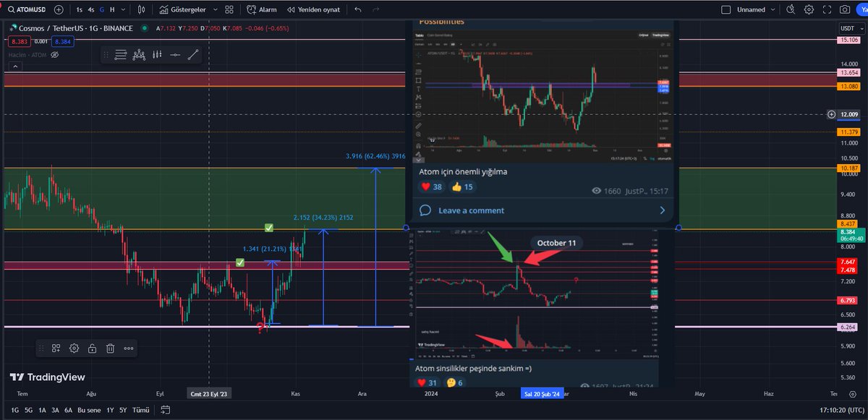Open chart settings gear in top toolbar
This screenshot has width=868, height=420.
pyautogui.click(x=809, y=10)
